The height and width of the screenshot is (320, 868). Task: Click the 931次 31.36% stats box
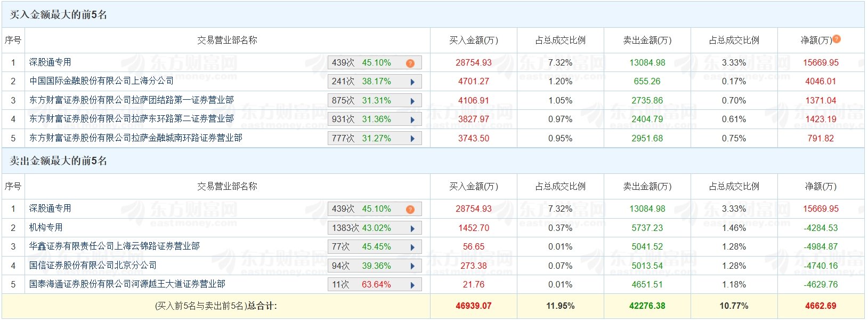tap(375, 119)
